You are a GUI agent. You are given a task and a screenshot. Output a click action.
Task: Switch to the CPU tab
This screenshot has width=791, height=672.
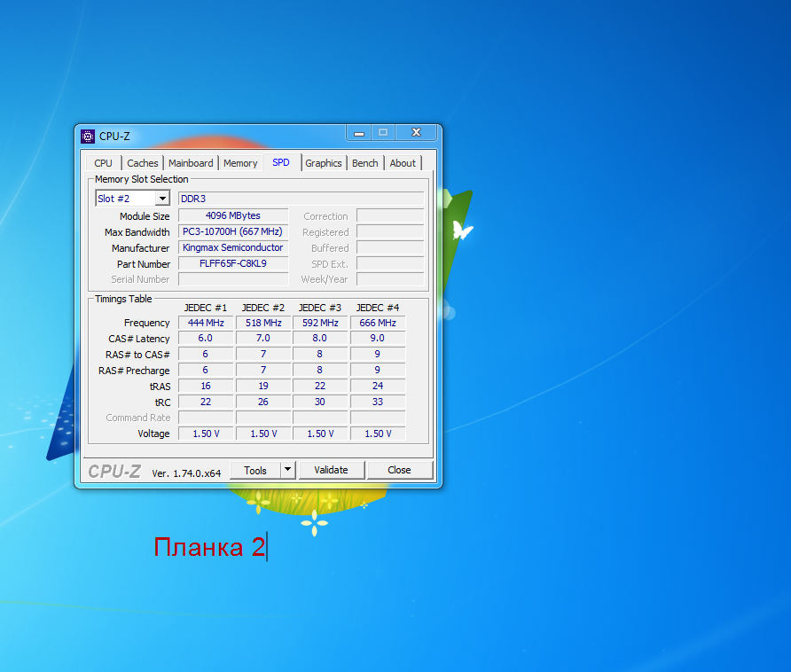point(104,163)
